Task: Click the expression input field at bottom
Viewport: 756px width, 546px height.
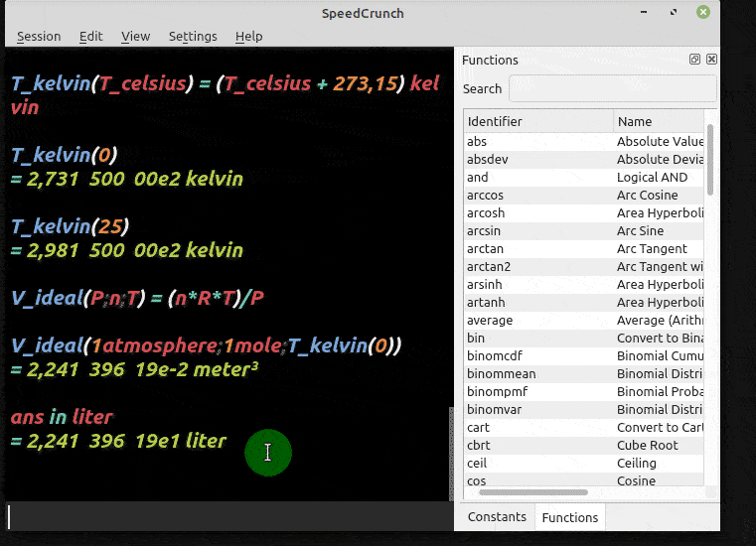Action: pyautogui.click(x=229, y=517)
